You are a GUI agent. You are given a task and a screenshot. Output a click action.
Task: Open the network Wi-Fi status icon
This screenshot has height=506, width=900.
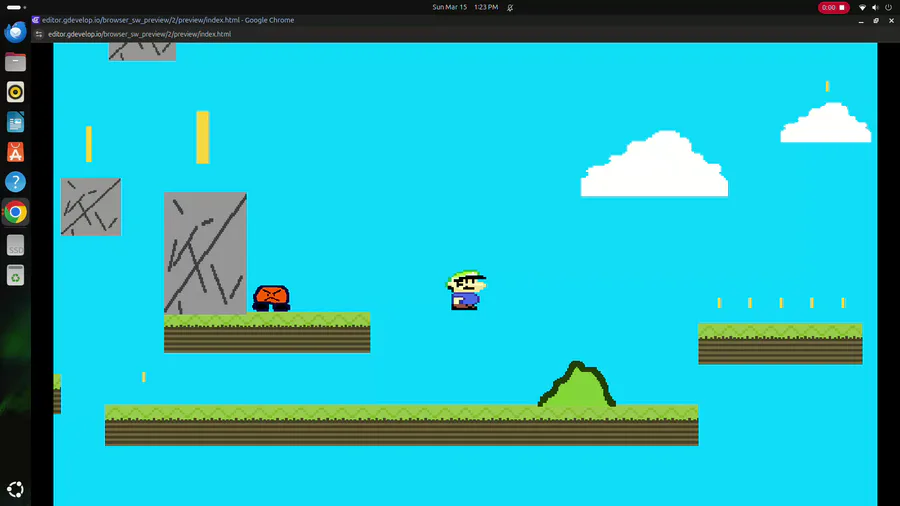click(x=862, y=7)
